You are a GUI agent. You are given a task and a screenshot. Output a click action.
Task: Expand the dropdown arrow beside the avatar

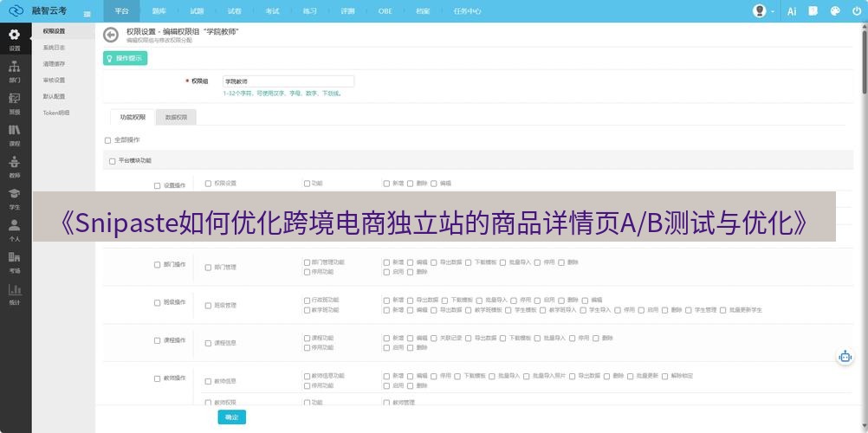point(772,11)
